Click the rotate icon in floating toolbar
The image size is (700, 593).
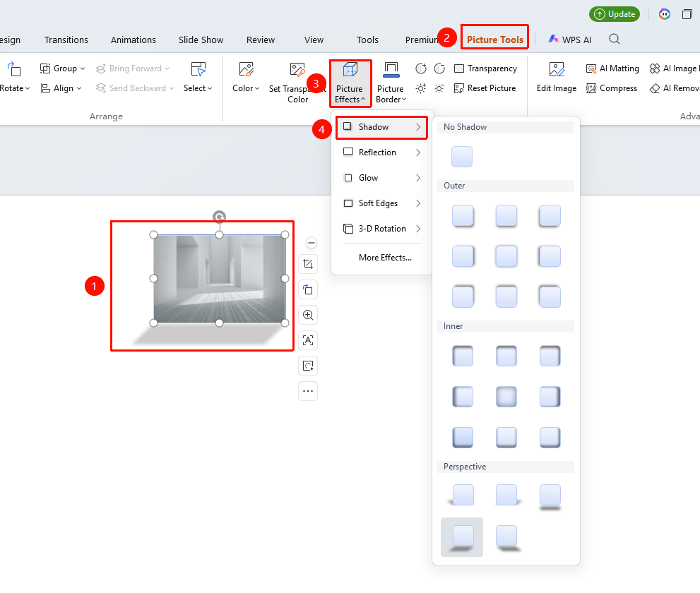(308, 289)
